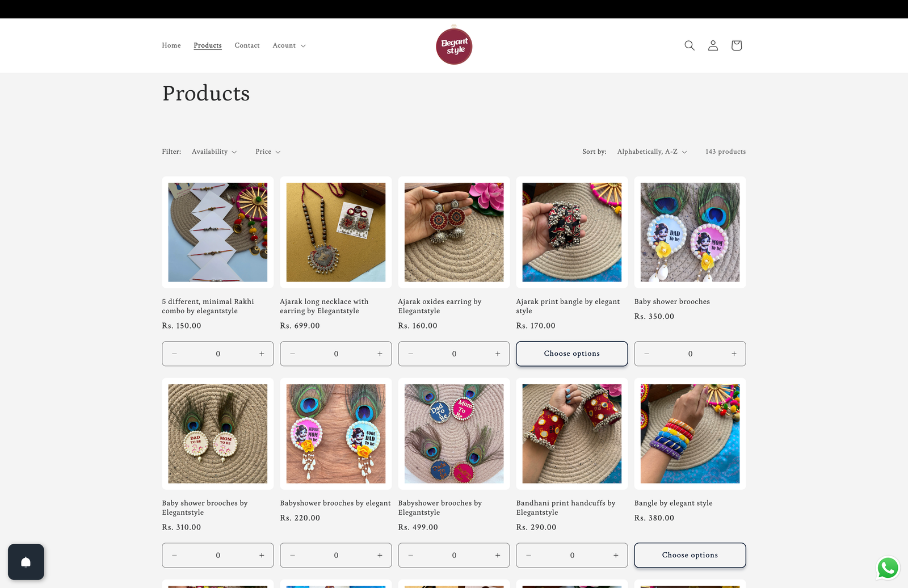This screenshot has width=908, height=588.
Task: View the Ajarak long necklace product image
Action: point(336,232)
